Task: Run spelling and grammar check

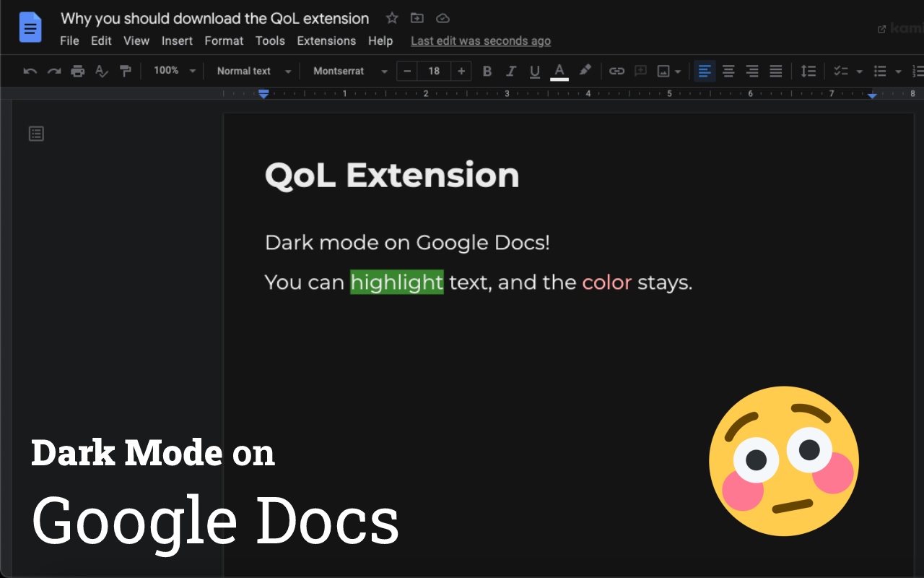Action: (x=102, y=71)
